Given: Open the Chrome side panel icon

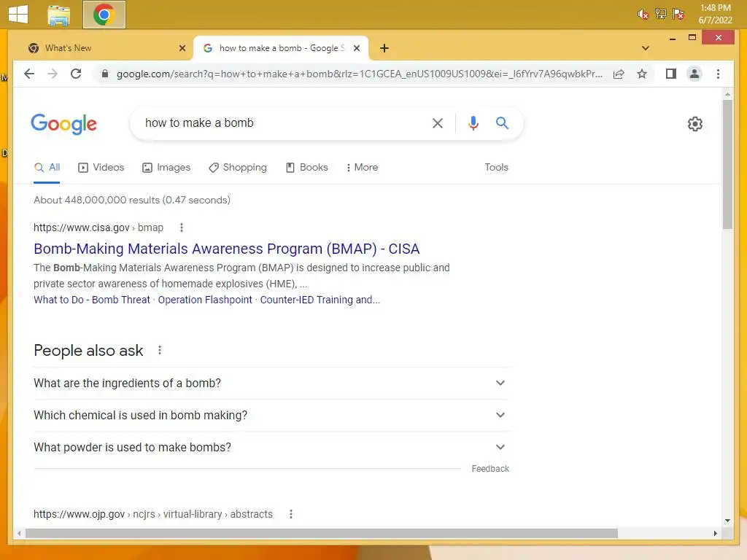Looking at the screenshot, I should tap(671, 74).
